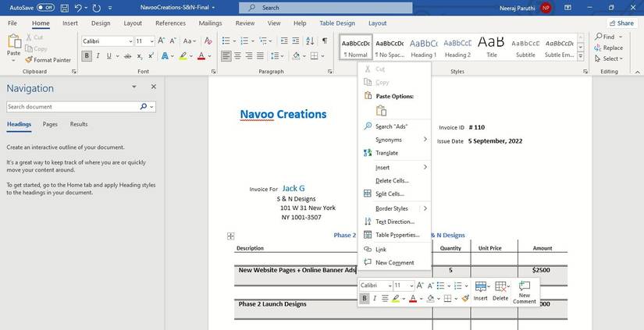Align text left in ribbon
The width and height of the screenshot is (644, 330).
pos(226,56)
